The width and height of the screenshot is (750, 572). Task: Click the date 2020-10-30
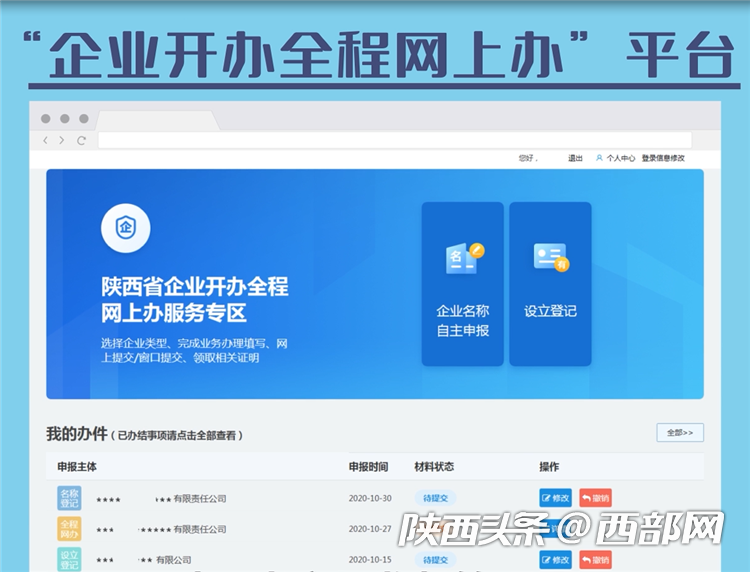click(370, 498)
